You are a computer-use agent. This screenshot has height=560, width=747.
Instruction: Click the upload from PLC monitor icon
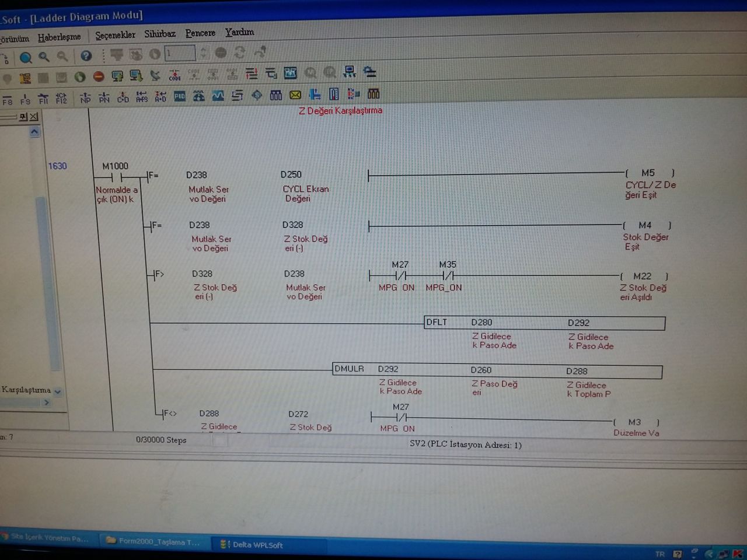117,76
